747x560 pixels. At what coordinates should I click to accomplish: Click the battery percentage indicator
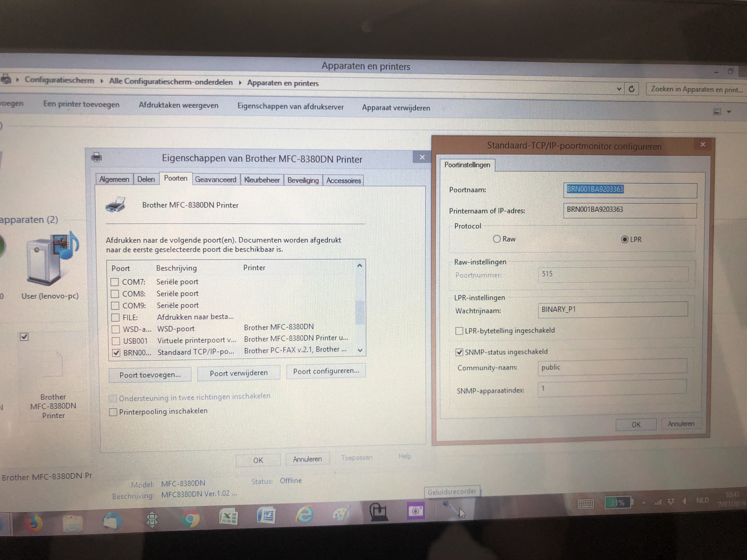[618, 503]
